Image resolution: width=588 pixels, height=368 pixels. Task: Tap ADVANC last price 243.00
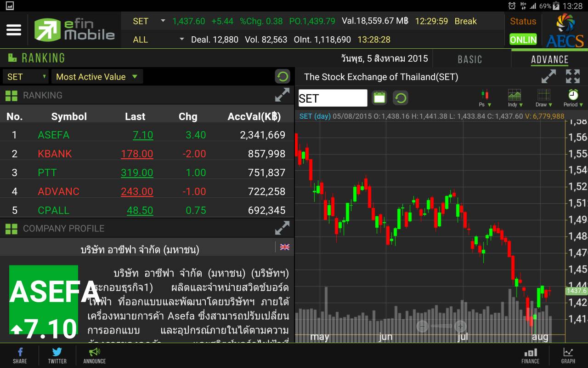pos(137,191)
